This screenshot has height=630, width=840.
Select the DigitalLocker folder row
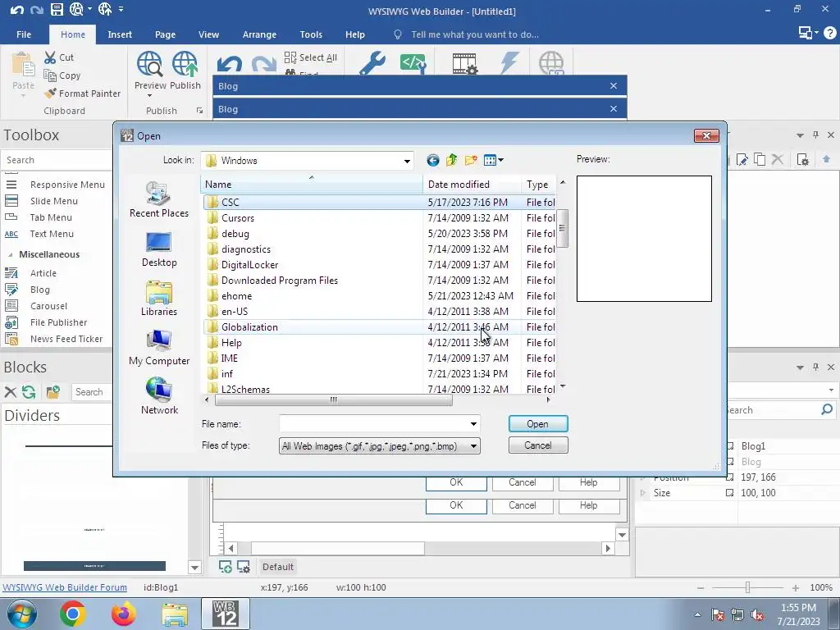pos(379,265)
